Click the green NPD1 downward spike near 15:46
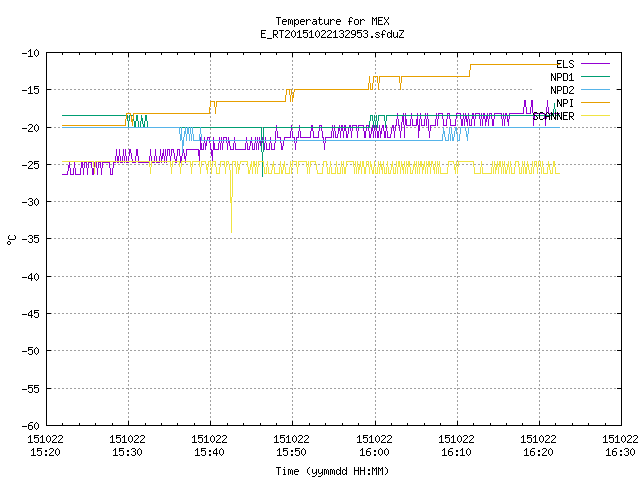The height and width of the screenshot is (480, 640). (262, 153)
